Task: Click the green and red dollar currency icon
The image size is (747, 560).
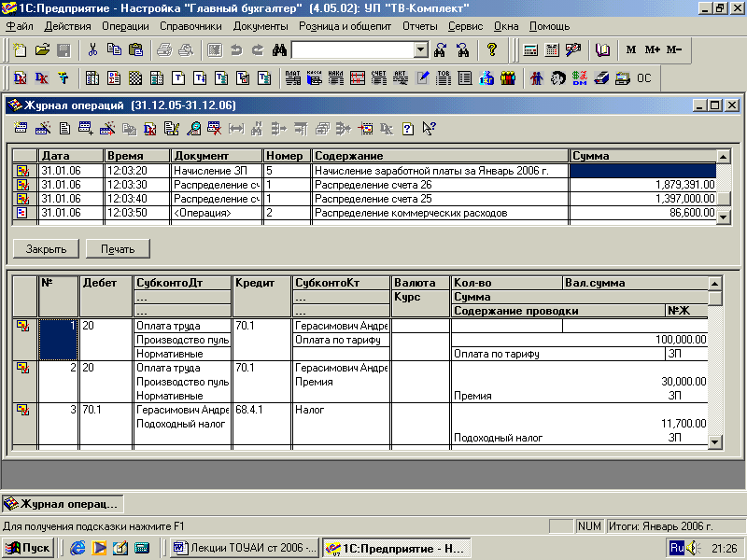Action: (579, 78)
